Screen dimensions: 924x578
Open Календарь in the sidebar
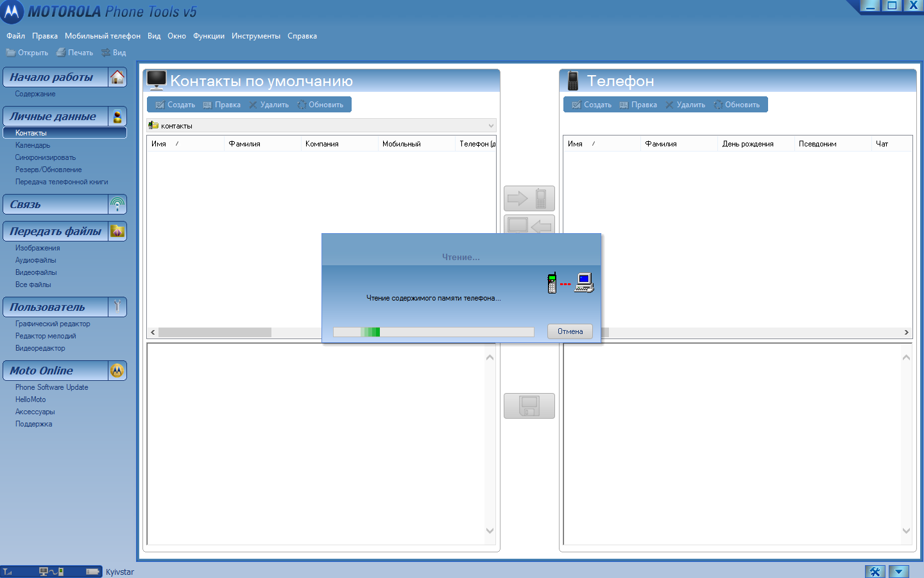(33, 145)
